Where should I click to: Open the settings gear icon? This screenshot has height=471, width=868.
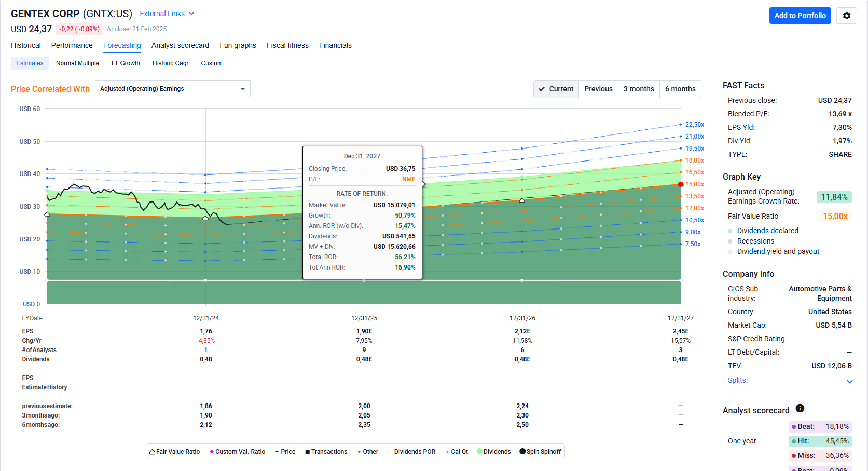pos(846,16)
